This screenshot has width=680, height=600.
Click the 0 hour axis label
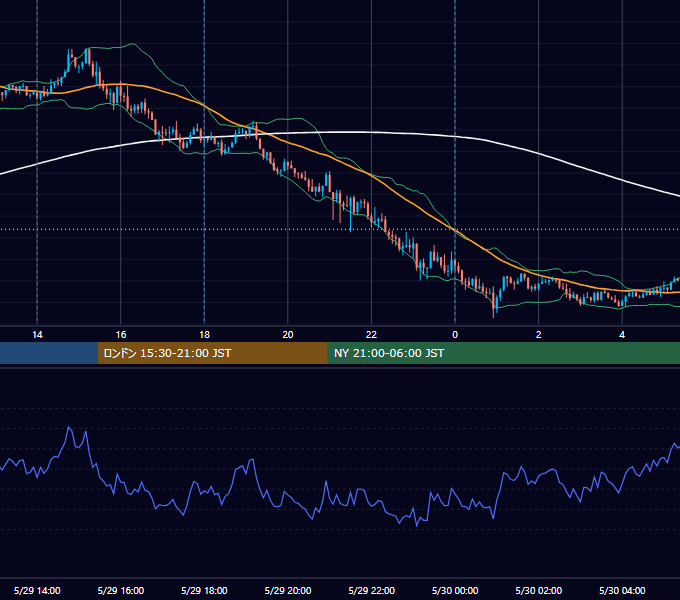tap(455, 335)
